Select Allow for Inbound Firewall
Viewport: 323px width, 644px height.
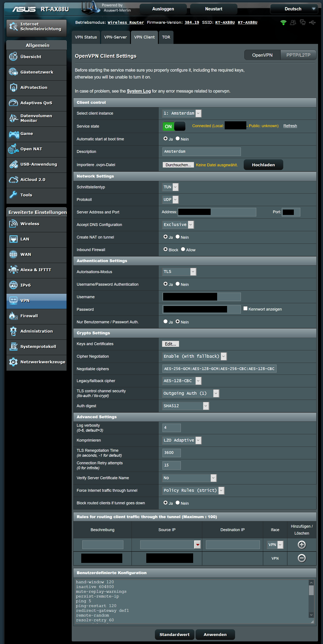(183, 249)
